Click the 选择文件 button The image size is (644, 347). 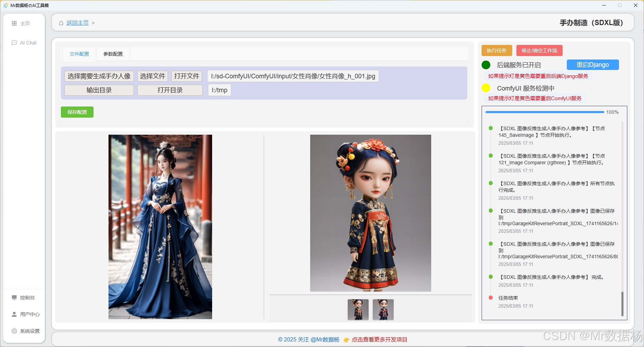pyautogui.click(x=153, y=76)
